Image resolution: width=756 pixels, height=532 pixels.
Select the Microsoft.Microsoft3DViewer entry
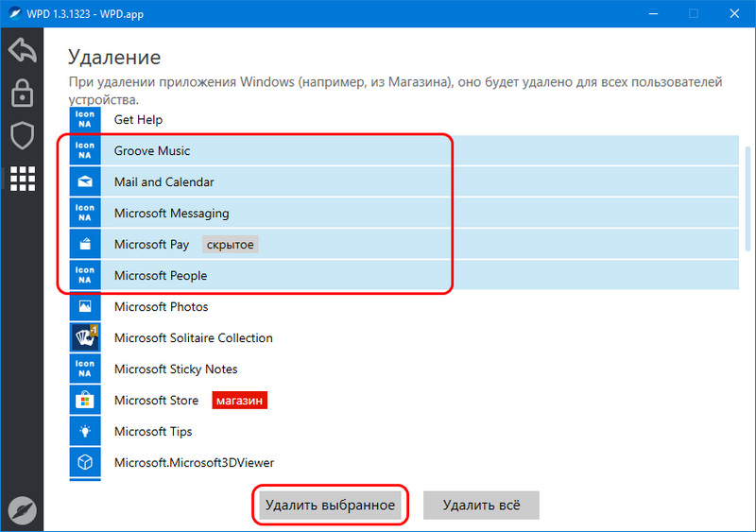tap(404, 462)
